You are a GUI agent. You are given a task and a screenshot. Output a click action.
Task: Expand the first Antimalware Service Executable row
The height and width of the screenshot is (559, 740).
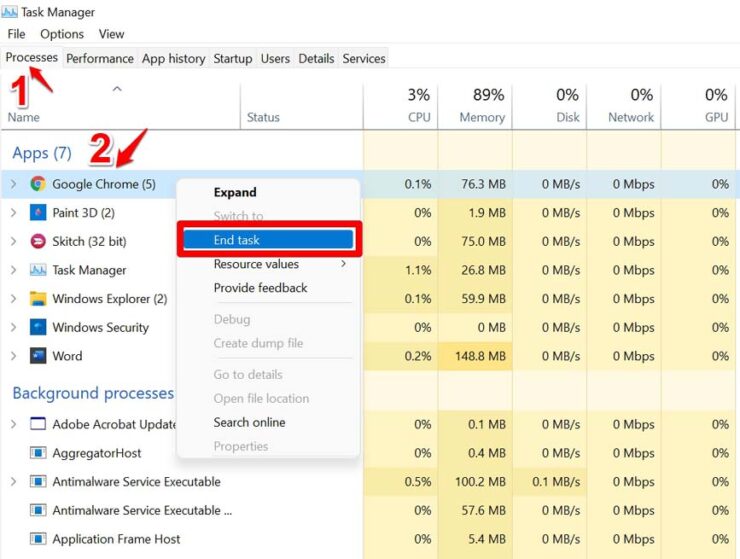[x=13, y=482]
